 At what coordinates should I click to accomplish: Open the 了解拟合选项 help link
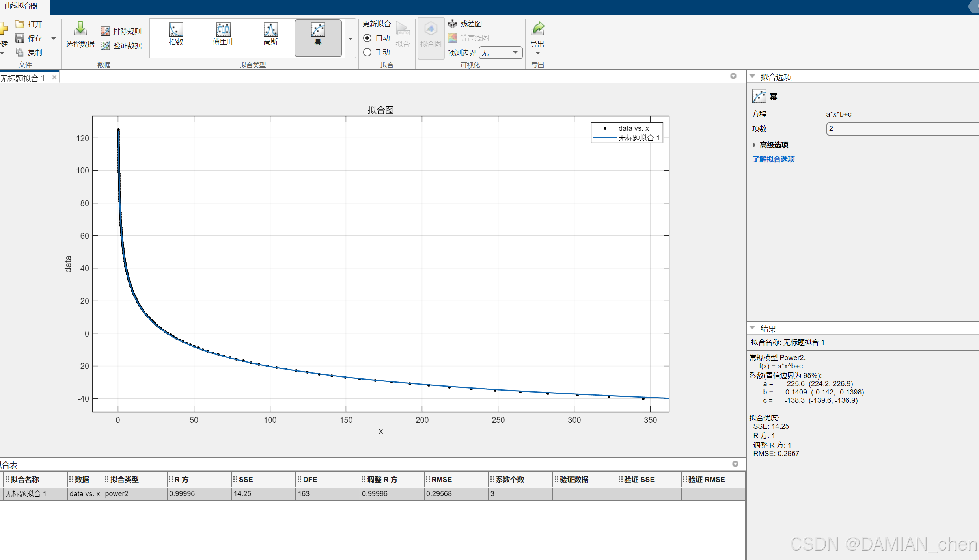point(773,159)
